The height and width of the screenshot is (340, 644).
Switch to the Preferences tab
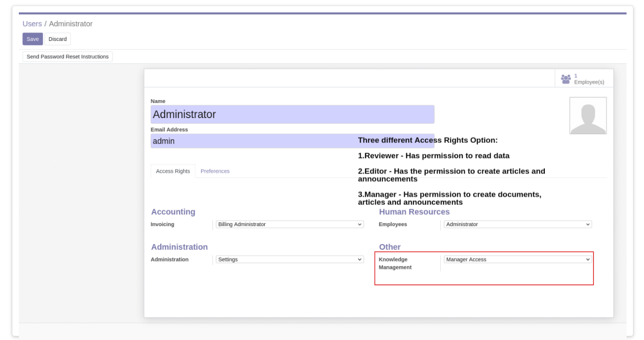coord(215,171)
